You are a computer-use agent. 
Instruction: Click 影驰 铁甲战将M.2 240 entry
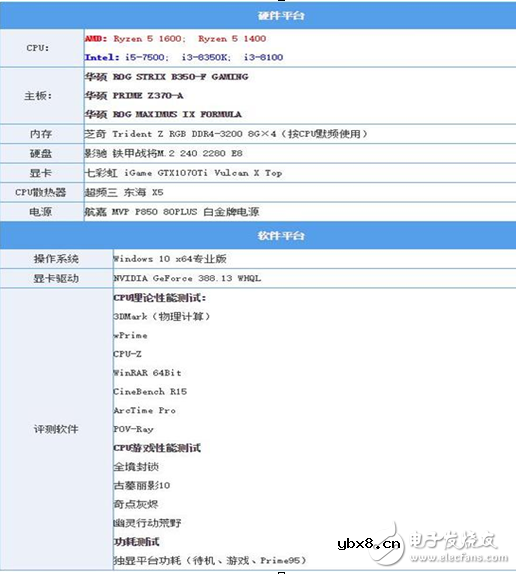(164, 153)
